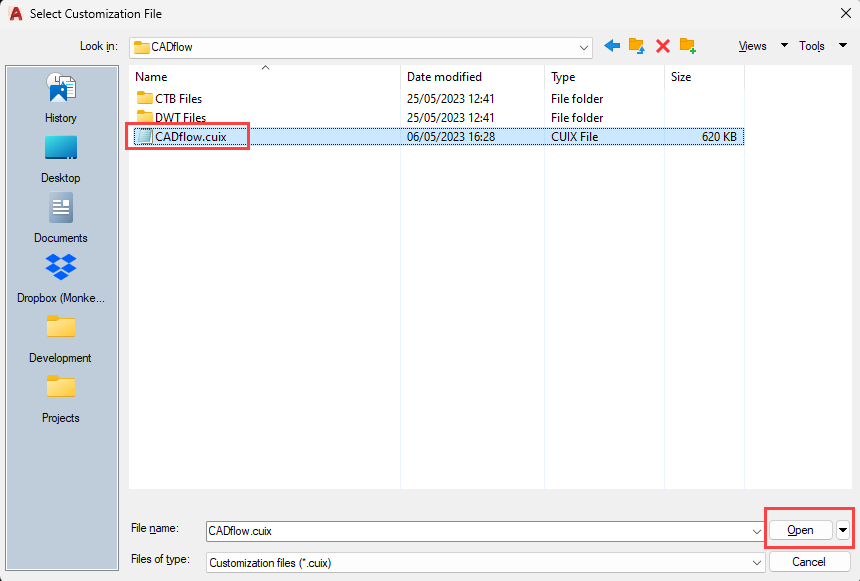Open the Dropbox shortcut in the sidebar
The width and height of the screenshot is (860, 581).
61,279
